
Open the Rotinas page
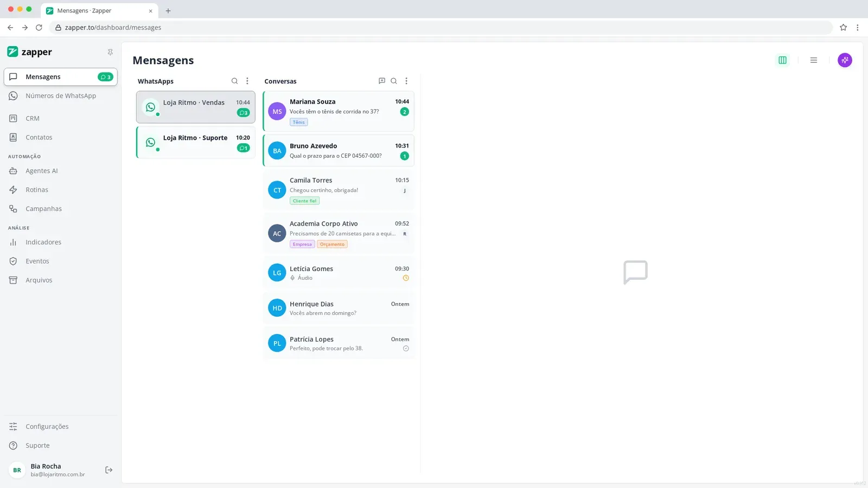pos(61,190)
